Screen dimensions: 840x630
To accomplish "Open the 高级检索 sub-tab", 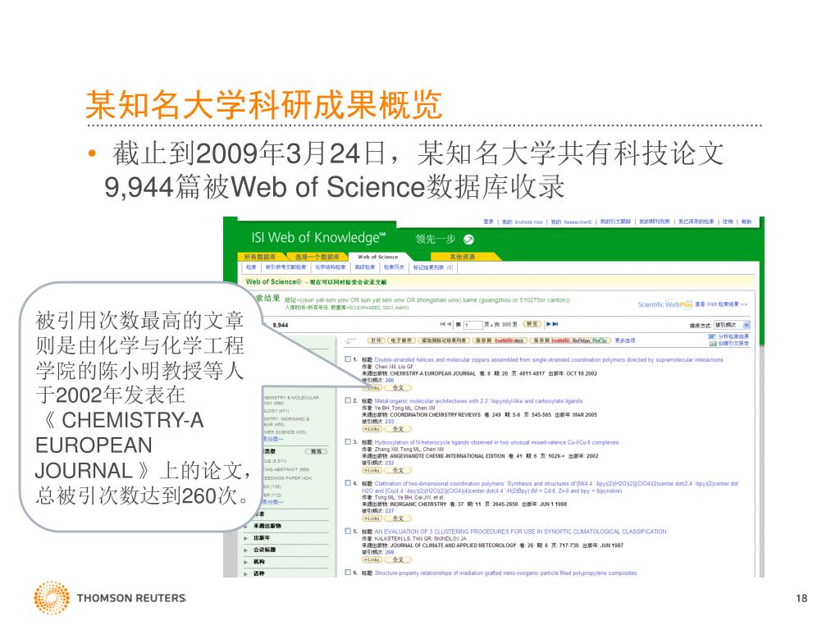I will click(365, 267).
